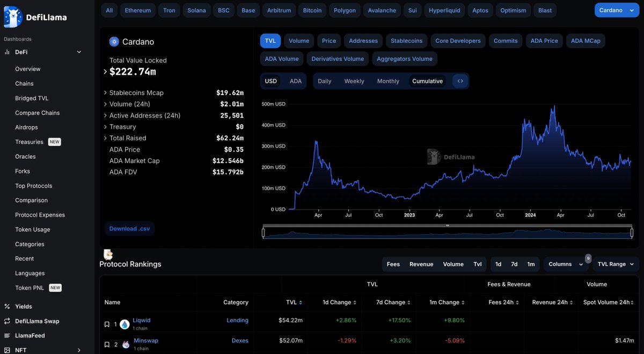The width and height of the screenshot is (644, 354).
Task: Enable the ADA MCap metric
Action: pos(586,41)
